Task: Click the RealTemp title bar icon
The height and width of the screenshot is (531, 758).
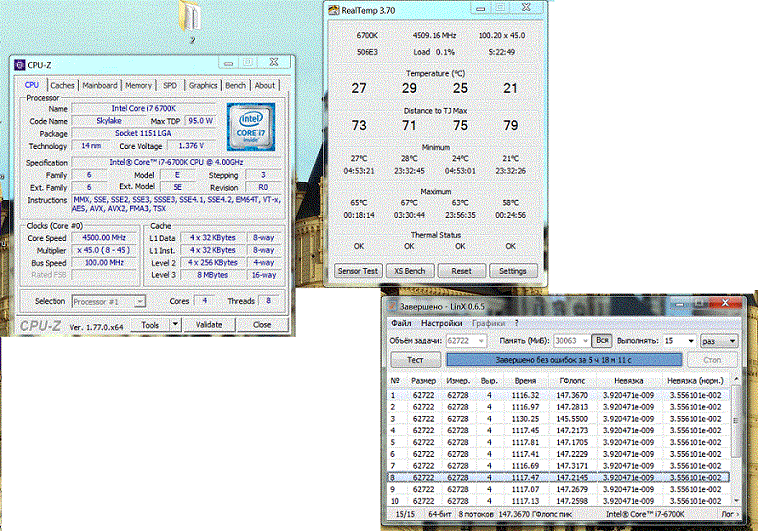Action: tap(333, 10)
